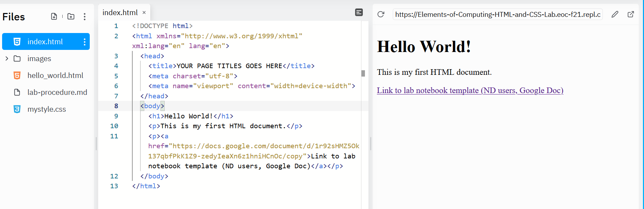Open lab-procedure.md file
Screen dimensions: 644x209
click(57, 92)
